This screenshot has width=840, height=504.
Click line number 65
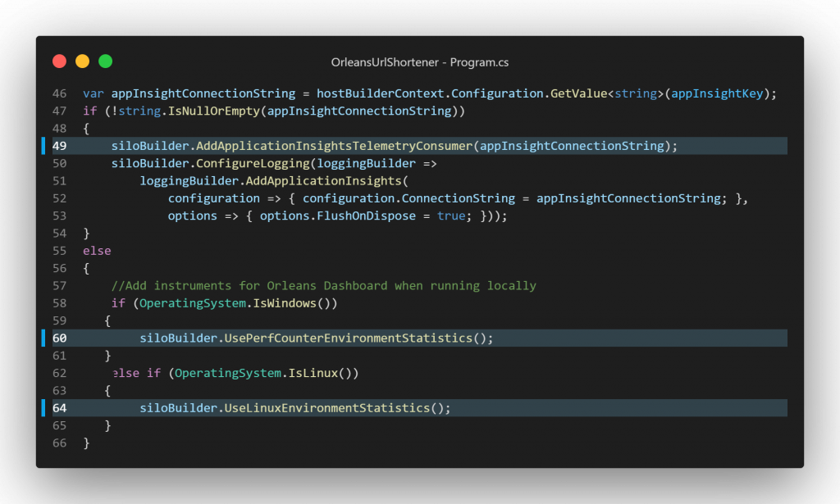[59, 426]
